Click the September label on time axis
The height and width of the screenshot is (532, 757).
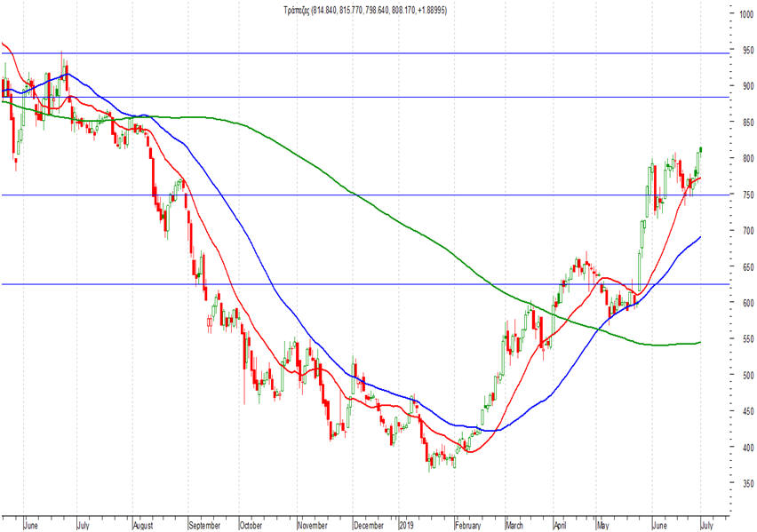click(204, 525)
